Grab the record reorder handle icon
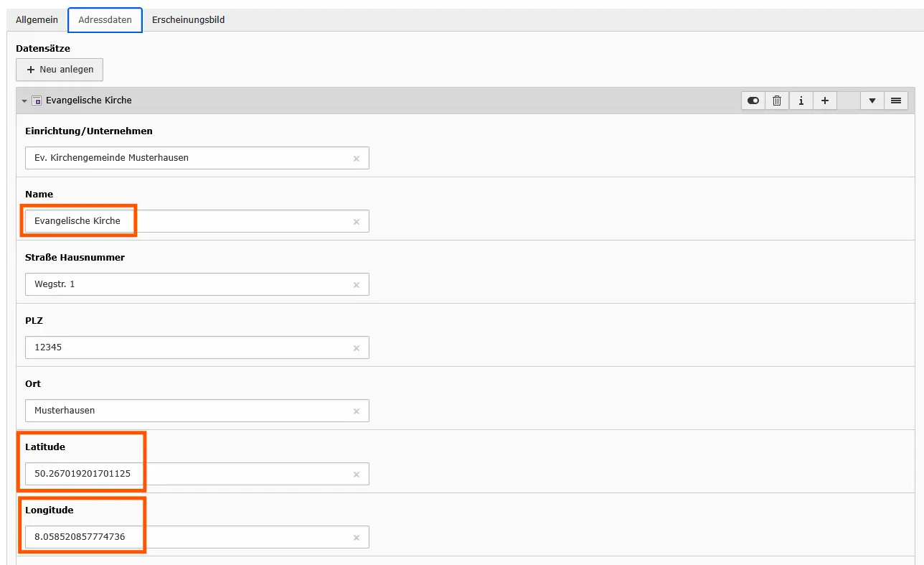This screenshot has height=565, width=924. (x=896, y=101)
